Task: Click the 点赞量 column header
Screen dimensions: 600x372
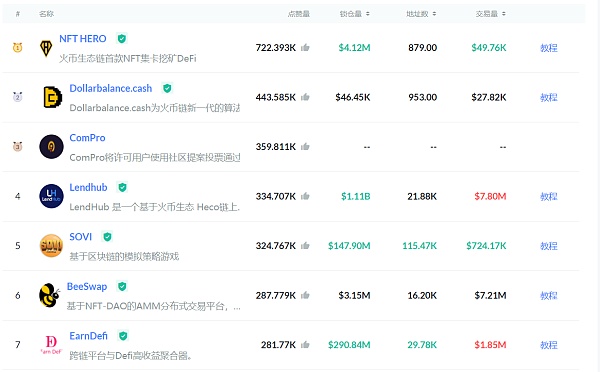Action: coord(298,14)
